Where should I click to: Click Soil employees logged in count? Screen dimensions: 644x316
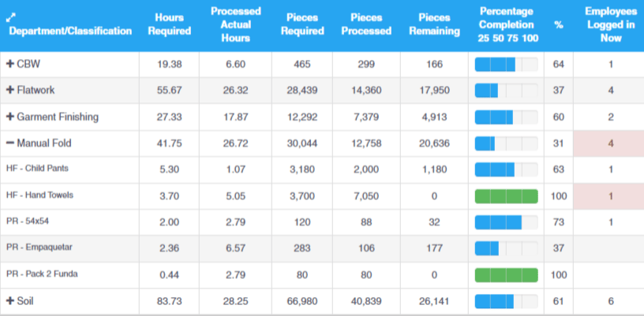pos(610,301)
